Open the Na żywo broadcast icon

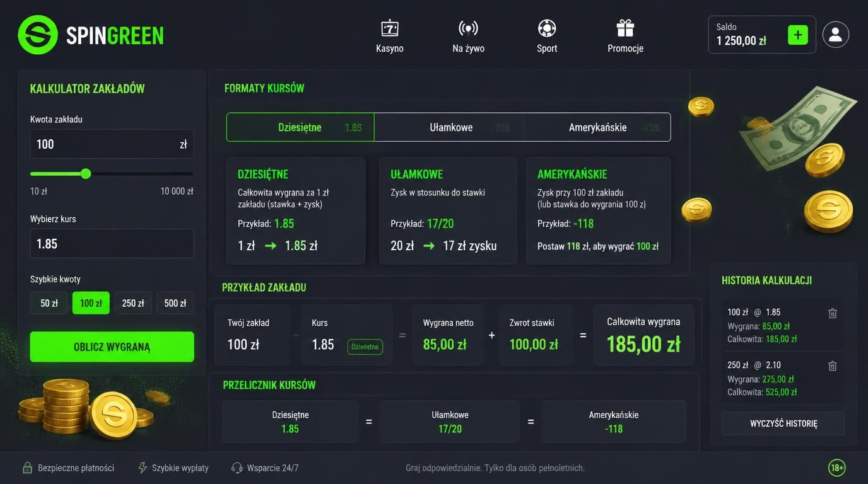468,28
